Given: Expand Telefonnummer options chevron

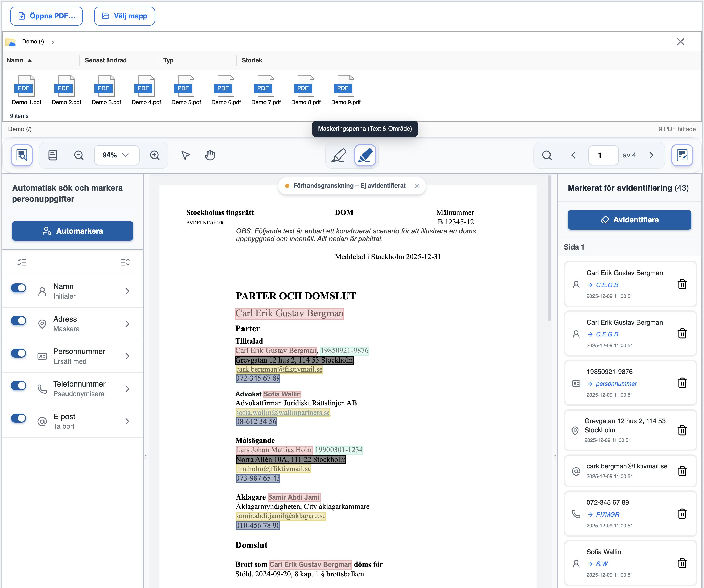Looking at the screenshot, I should coord(127,389).
